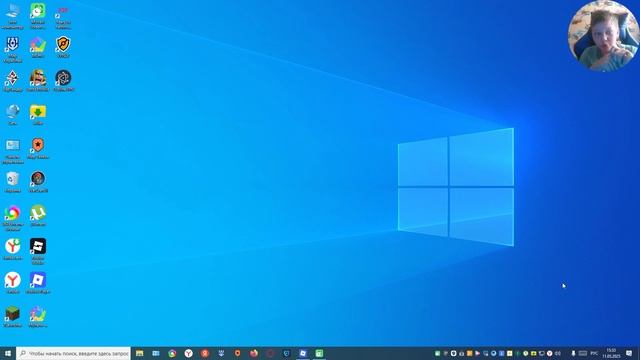Open the globe Network desktop icon
The image size is (640, 360).
pyautogui.click(x=13, y=114)
